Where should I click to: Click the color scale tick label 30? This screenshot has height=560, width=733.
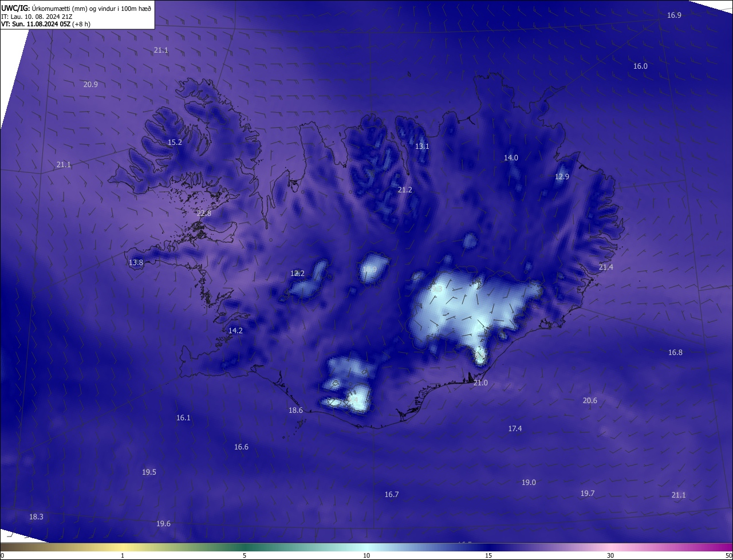[x=610, y=556]
